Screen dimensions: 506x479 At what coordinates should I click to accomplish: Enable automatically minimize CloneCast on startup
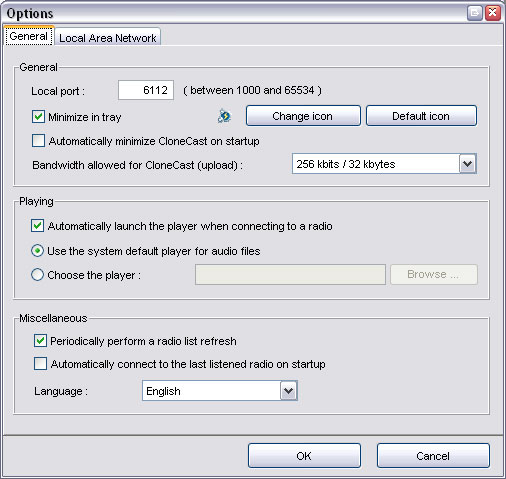pos(38,141)
